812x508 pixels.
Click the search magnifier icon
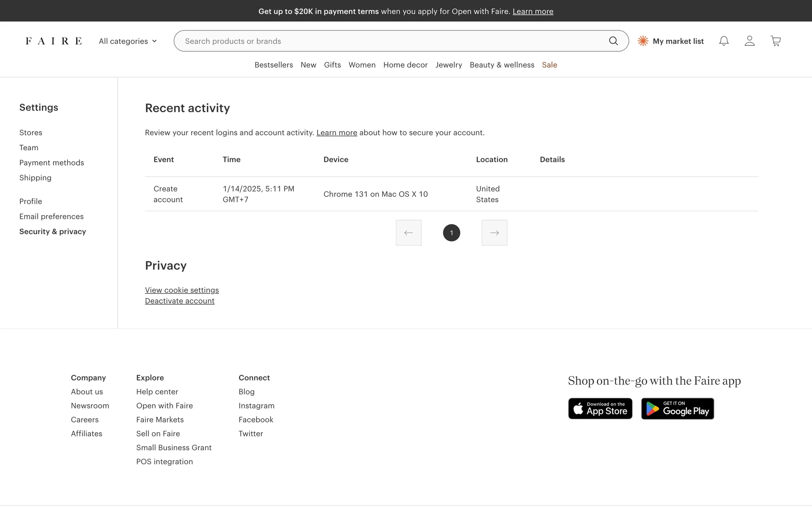613,41
